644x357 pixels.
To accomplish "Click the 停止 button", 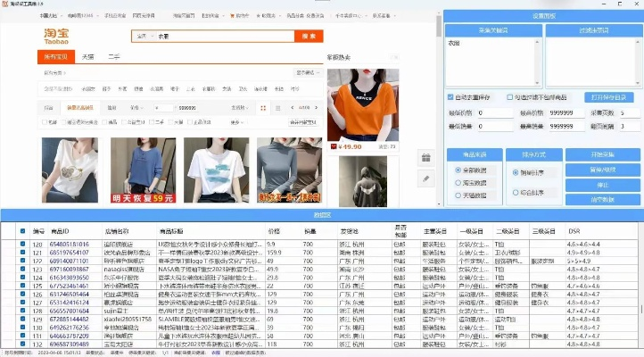I will tap(602, 185).
